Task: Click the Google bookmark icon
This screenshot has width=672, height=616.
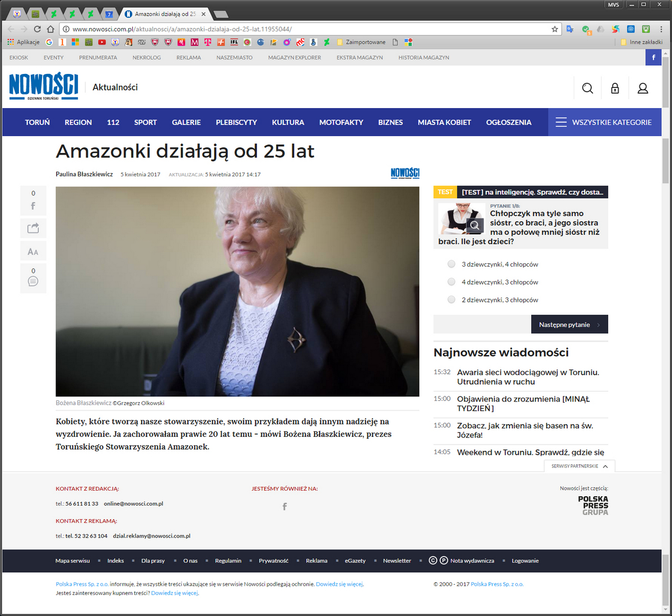Action: 49,42
